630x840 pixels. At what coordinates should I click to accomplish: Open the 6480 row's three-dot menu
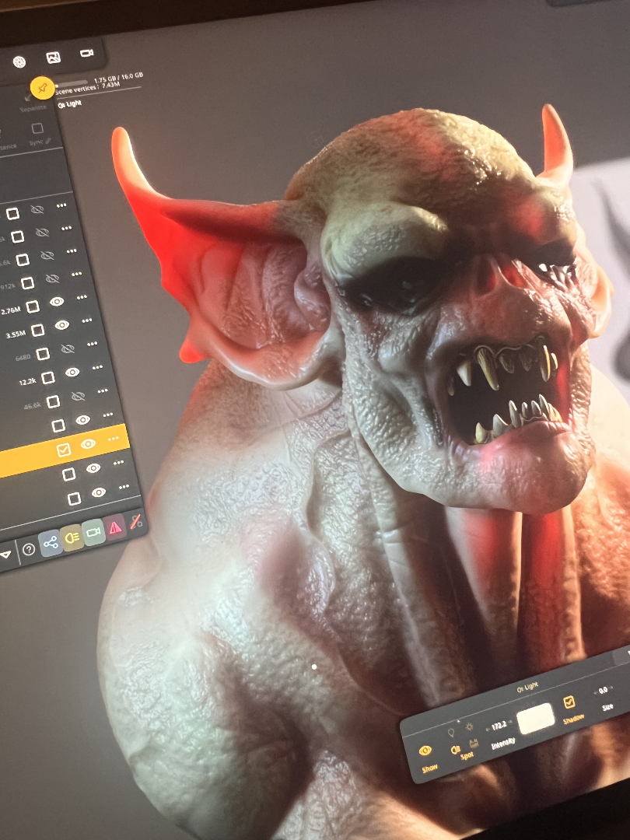92,344
